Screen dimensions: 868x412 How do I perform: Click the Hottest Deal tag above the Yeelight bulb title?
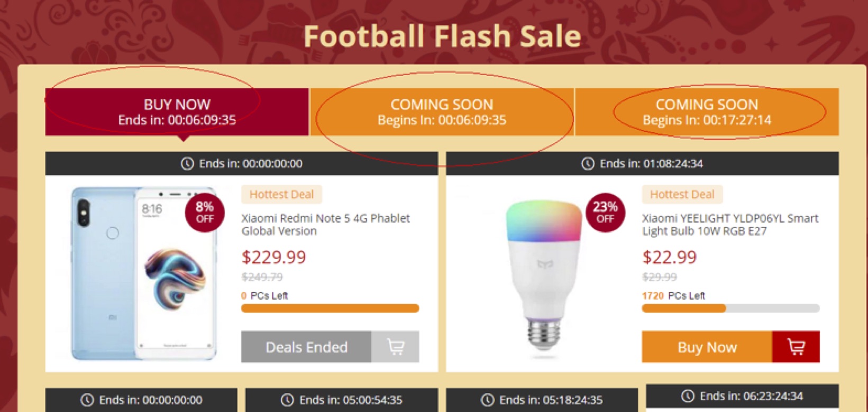pos(682,195)
